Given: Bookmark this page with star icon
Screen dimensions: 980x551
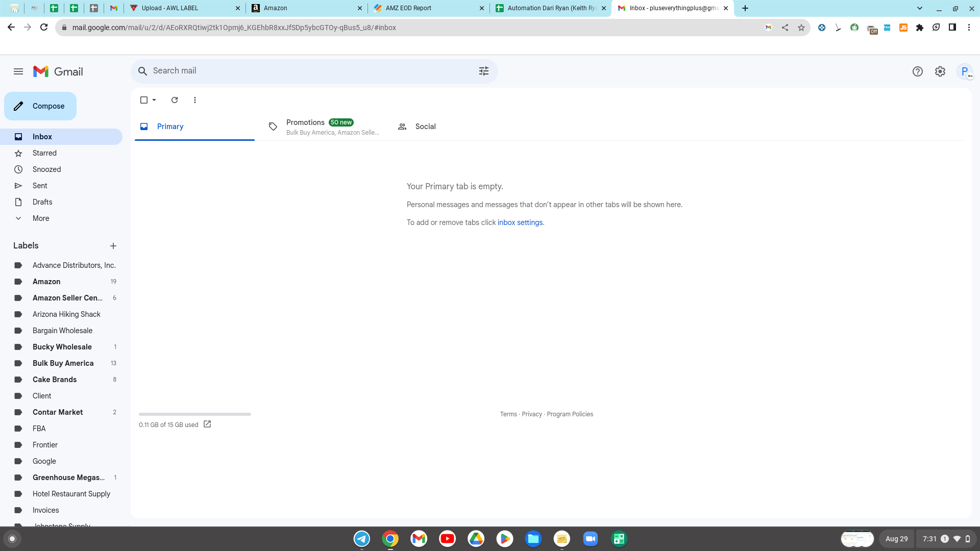Looking at the screenshot, I should pos(801,28).
